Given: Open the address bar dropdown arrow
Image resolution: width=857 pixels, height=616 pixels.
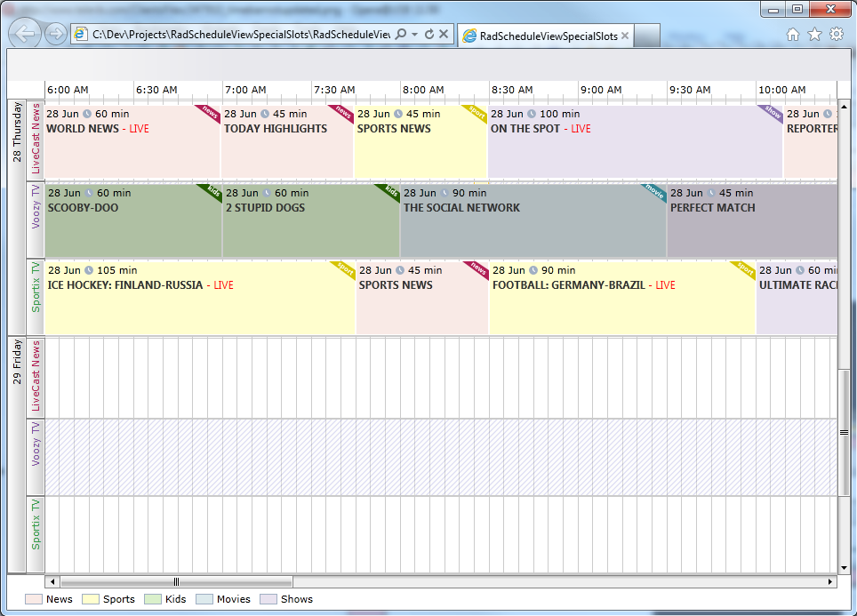Looking at the screenshot, I should tap(415, 34).
